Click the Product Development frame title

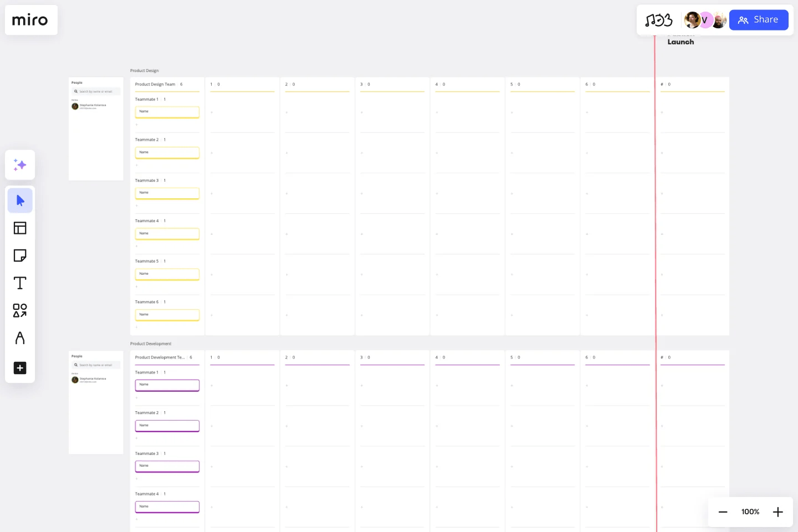150,344
